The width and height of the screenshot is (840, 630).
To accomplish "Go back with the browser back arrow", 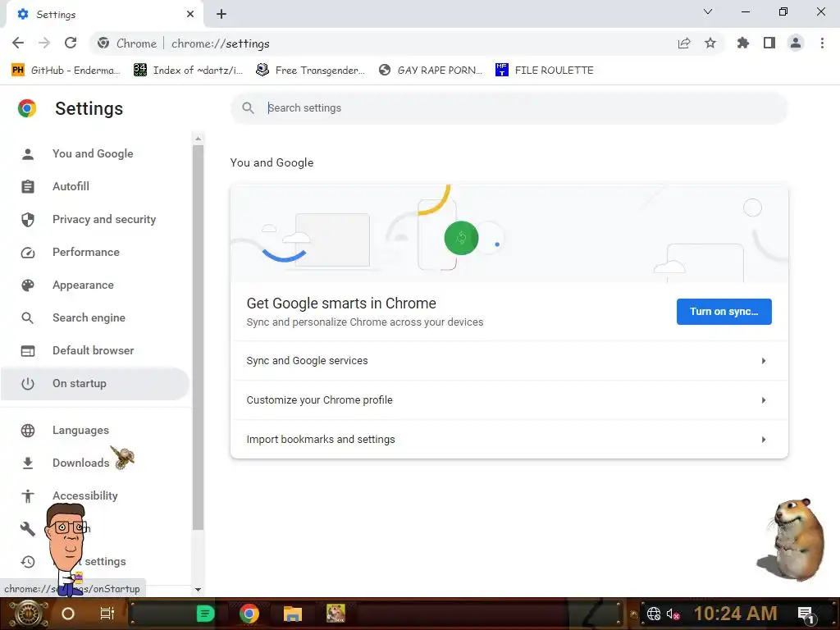I will (x=18, y=43).
